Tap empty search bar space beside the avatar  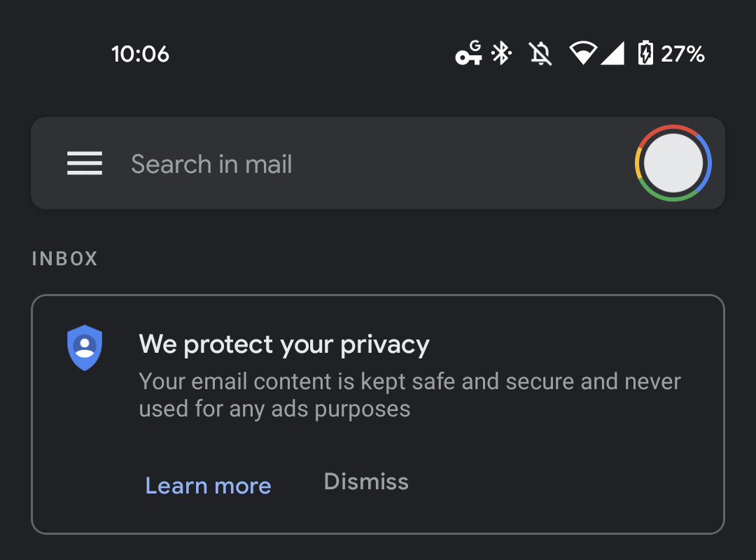pos(490,164)
